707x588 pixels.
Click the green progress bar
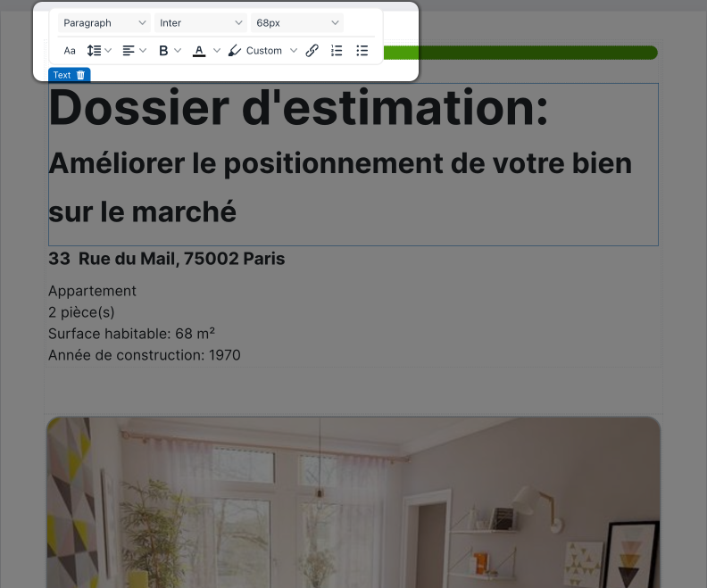pos(520,53)
